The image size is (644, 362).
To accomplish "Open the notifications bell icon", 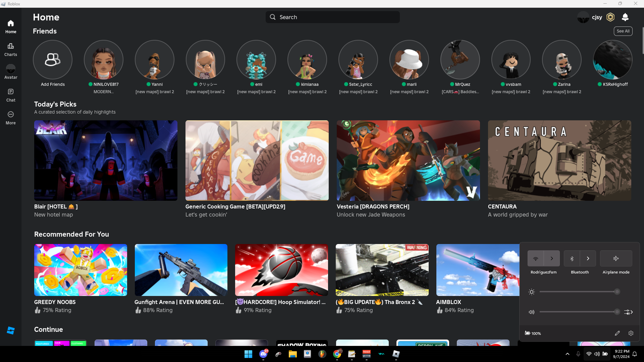I will 625,17.
